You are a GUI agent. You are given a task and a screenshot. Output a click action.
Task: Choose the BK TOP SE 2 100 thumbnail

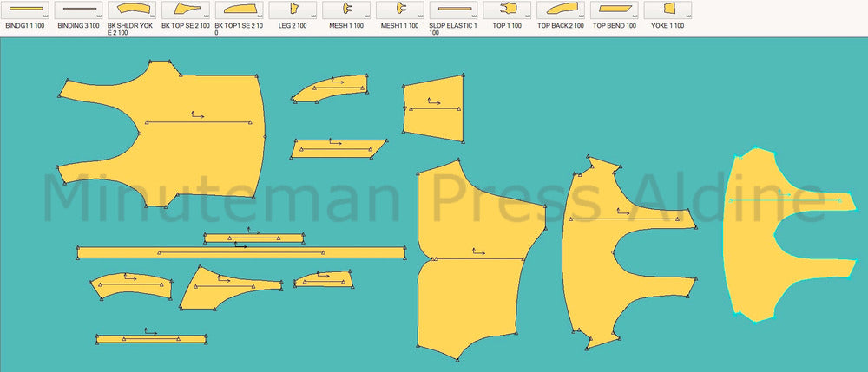coord(186,10)
